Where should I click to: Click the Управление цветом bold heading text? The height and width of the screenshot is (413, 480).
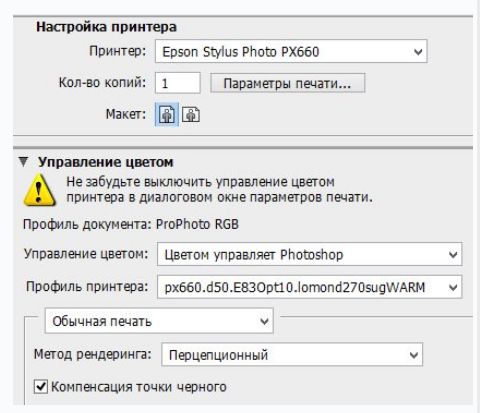pyautogui.click(x=106, y=162)
